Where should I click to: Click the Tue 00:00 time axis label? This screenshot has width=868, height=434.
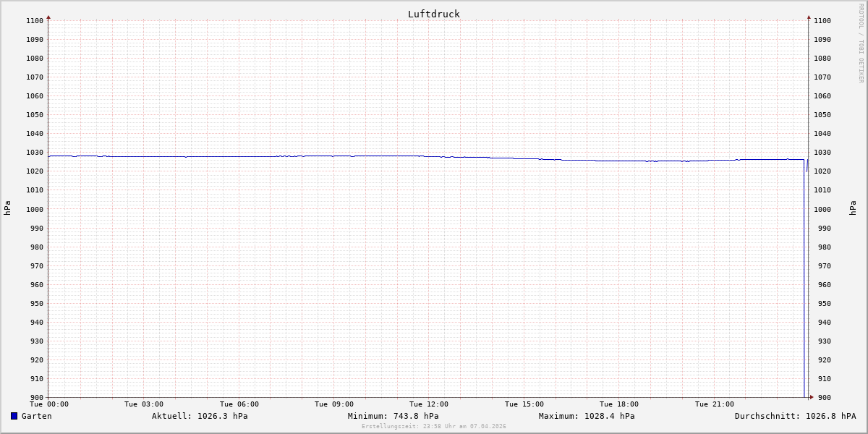tap(49, 404)
